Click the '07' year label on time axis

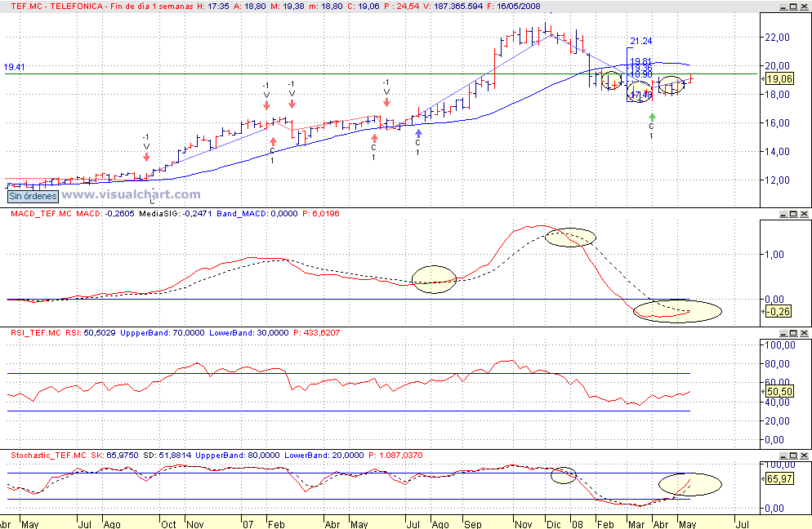tap(248, 524)
